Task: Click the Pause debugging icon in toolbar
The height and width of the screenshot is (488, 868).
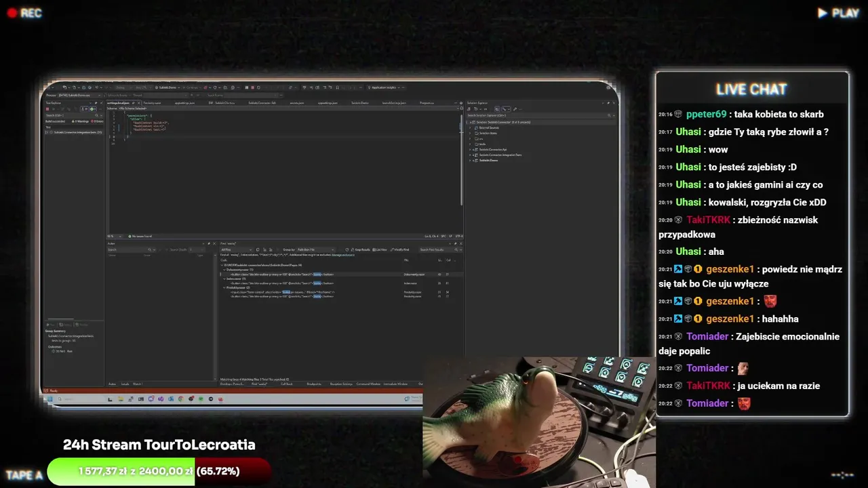Action: [x=246, y=87]
